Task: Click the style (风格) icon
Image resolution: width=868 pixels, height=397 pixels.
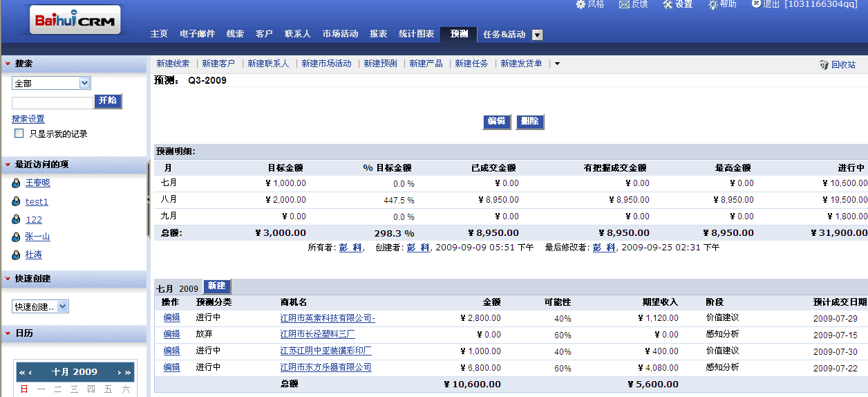Action: 581,4
